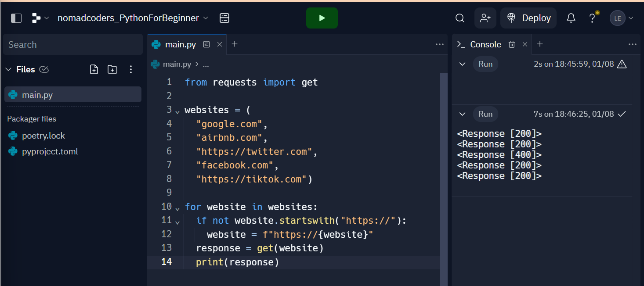Viewport: 644px width, 286px height.
Task: Fold the for loop at line 10
Action: 177,209
